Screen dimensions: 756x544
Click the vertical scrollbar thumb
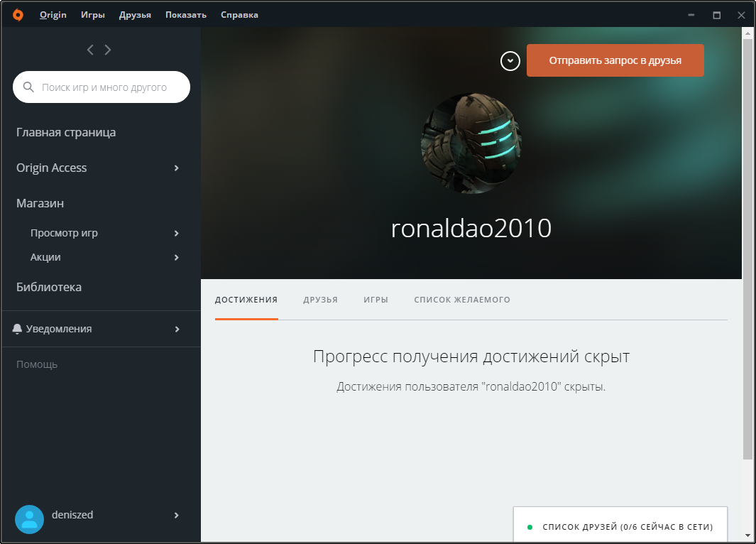pyautogui.click(x=747, y=249)
